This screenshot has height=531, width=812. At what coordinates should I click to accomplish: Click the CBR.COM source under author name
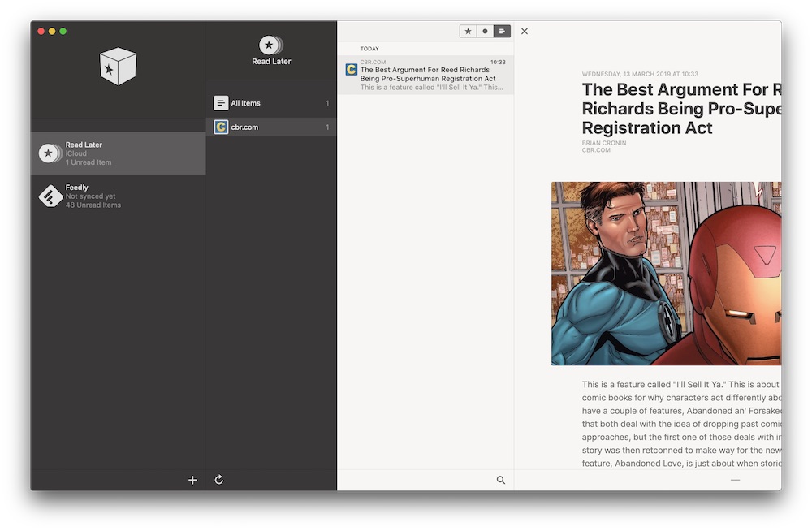pyautogui.click(x=596, y=150)
